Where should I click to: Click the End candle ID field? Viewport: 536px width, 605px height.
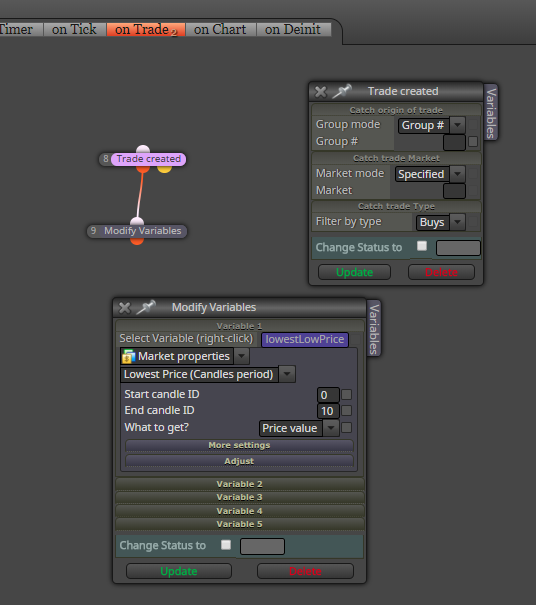328,411
